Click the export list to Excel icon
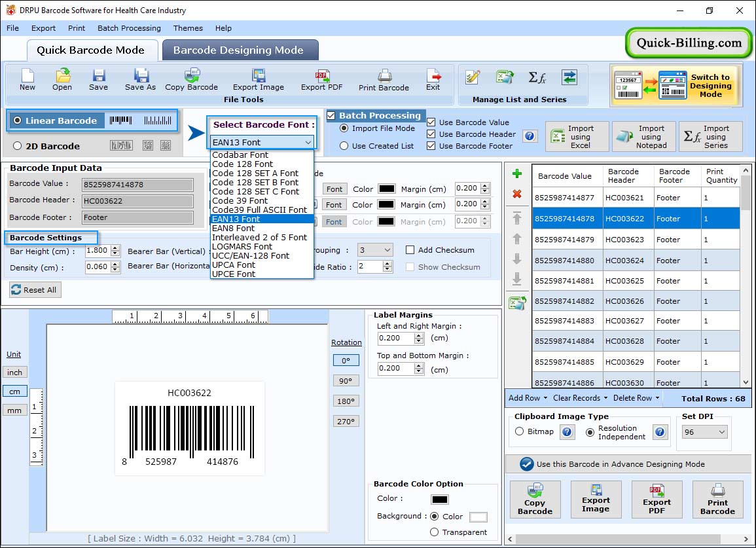Screen dimensions: 756x548 517,303
